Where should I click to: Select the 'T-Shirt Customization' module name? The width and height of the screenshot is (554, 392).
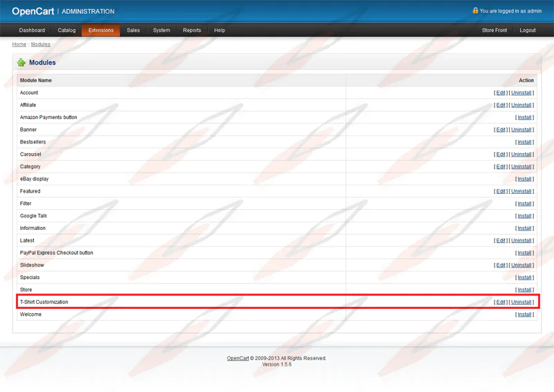coord(44,302)
